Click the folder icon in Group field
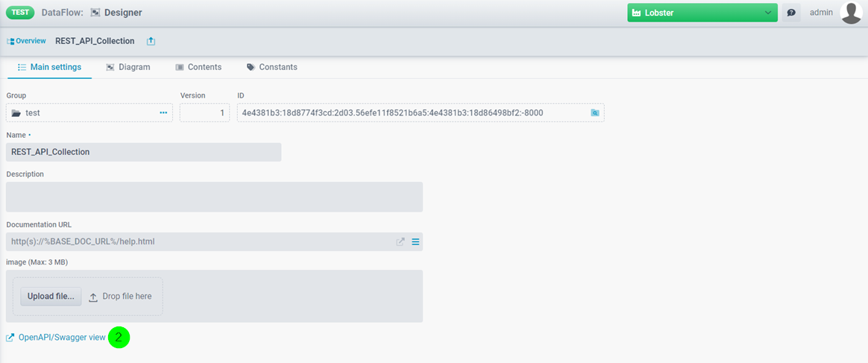Viewport: 868px width, 363px height. point(16,113)
